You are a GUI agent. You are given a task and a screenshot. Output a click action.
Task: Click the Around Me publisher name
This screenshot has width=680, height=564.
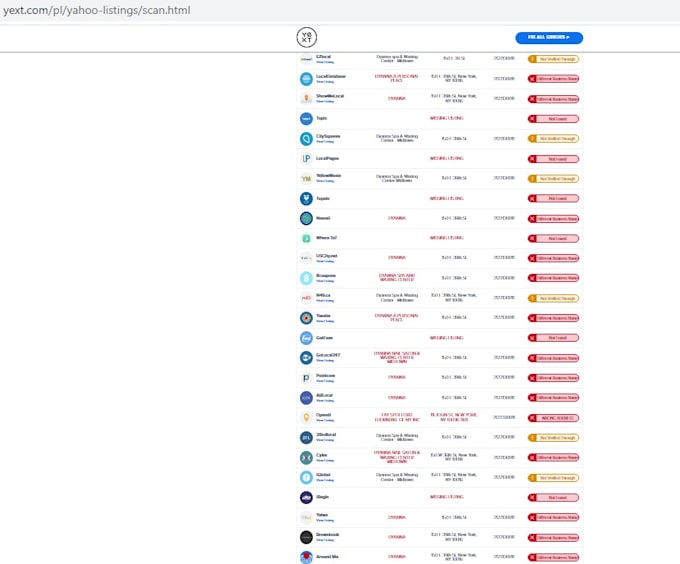point(327,557)
